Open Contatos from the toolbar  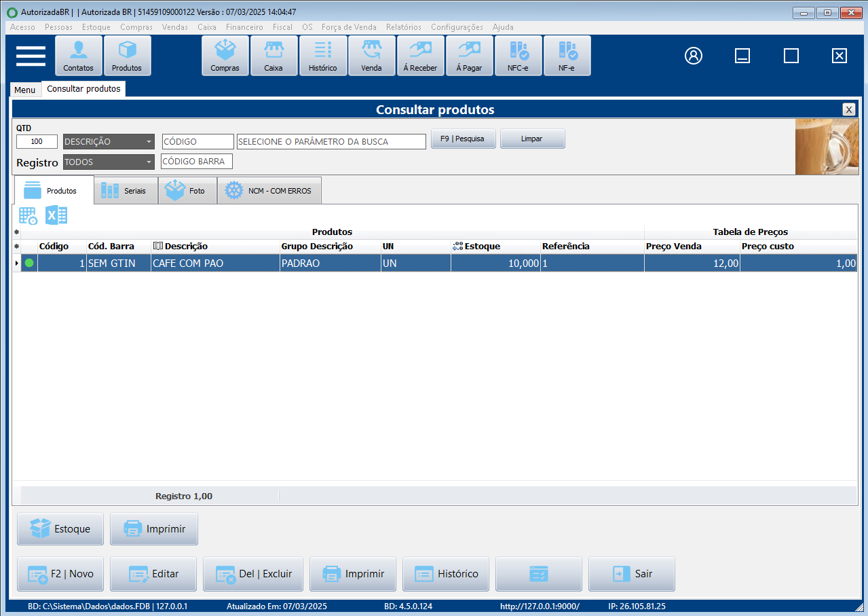79,56
